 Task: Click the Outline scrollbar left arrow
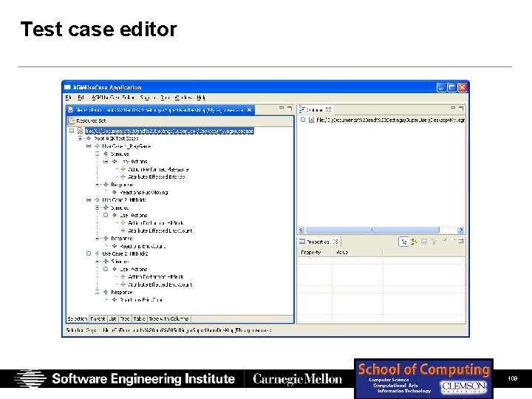pos(301,230)
